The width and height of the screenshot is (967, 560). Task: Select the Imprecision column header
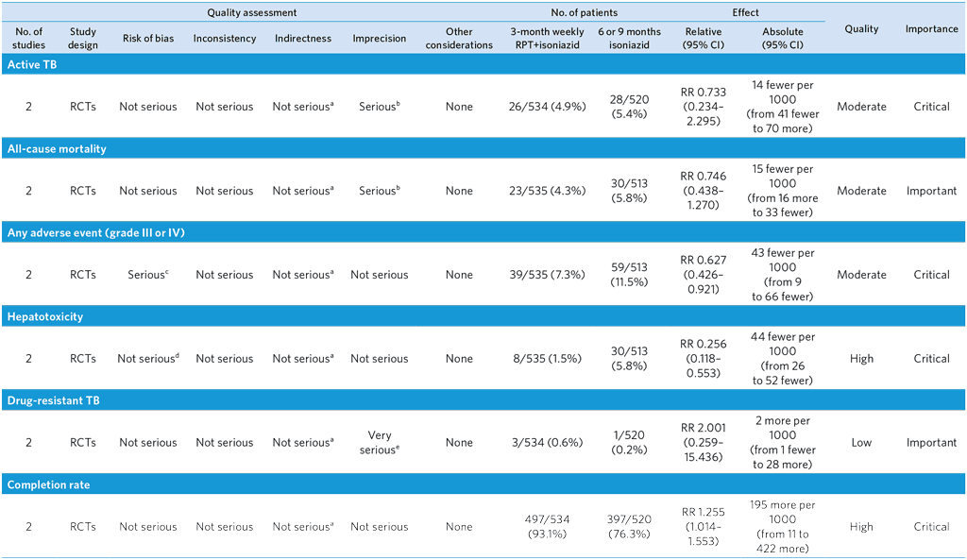379,39
